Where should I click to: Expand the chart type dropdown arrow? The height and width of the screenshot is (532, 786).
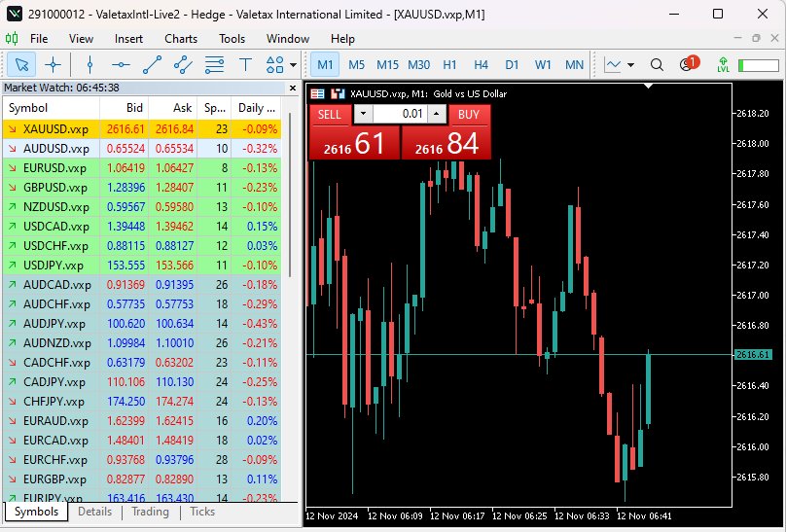pyautogui.click(x=630, y=65)
